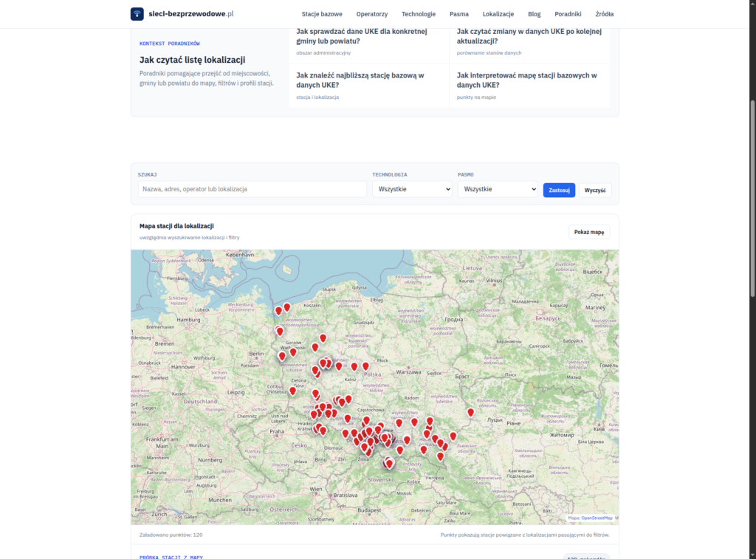Viewport: 756px width, 559px height.
Task: Go to the Źródła page
Action: pyautogui.click(x=604, y=14)
